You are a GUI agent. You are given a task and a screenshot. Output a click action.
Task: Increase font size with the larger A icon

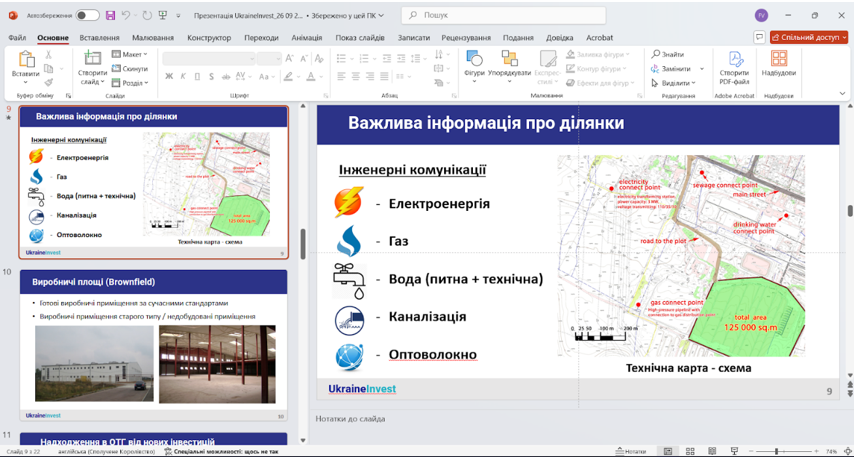coord(289,58)
